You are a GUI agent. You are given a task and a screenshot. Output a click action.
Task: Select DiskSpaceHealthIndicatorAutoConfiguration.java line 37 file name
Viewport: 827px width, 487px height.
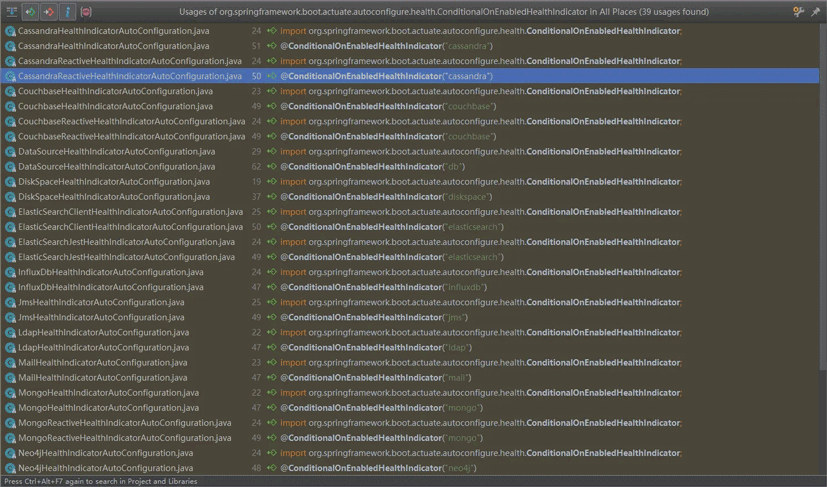114,197
